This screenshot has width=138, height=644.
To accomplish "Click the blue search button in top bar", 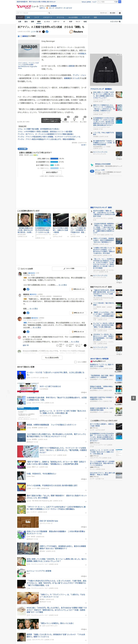I will pyautogui.click(x=120, y=2).
